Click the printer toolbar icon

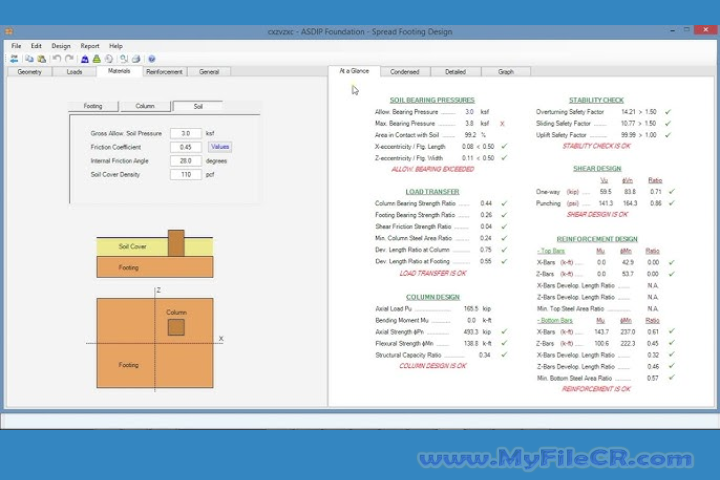(136, 59)
